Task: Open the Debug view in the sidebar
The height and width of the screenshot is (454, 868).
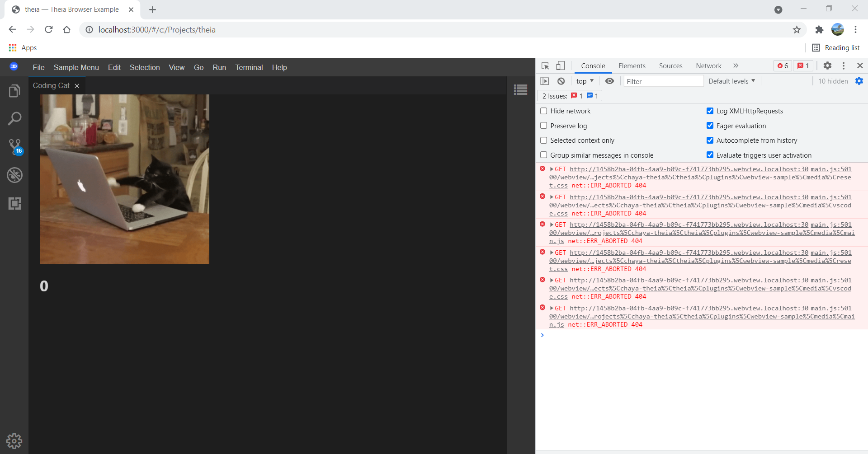Action: point(15,175)
